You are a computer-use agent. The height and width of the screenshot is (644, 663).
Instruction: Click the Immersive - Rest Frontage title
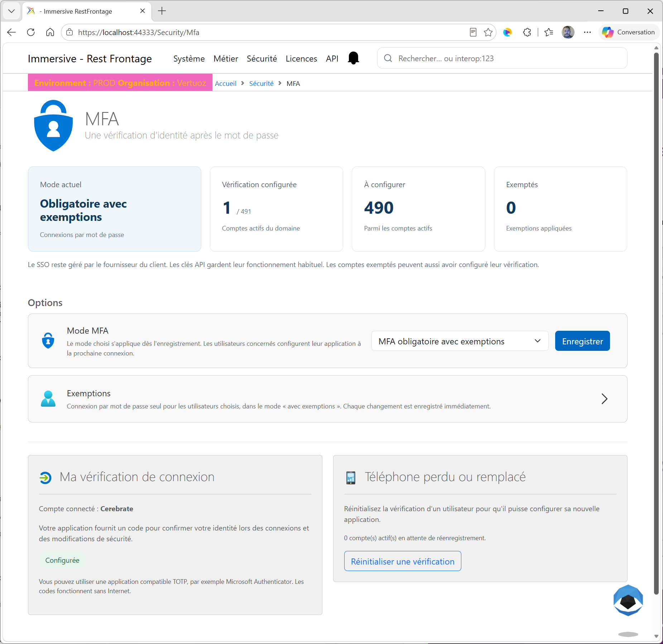pos(90,59)
